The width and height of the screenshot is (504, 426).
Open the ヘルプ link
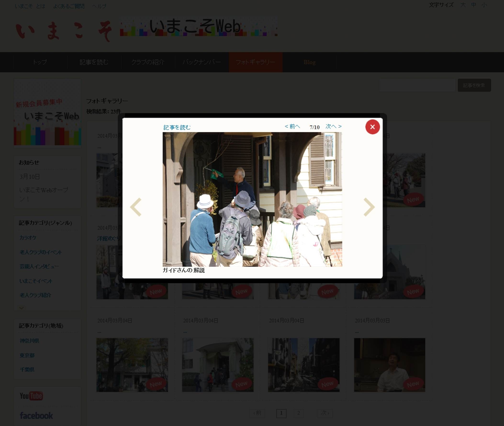pos(99,6)
